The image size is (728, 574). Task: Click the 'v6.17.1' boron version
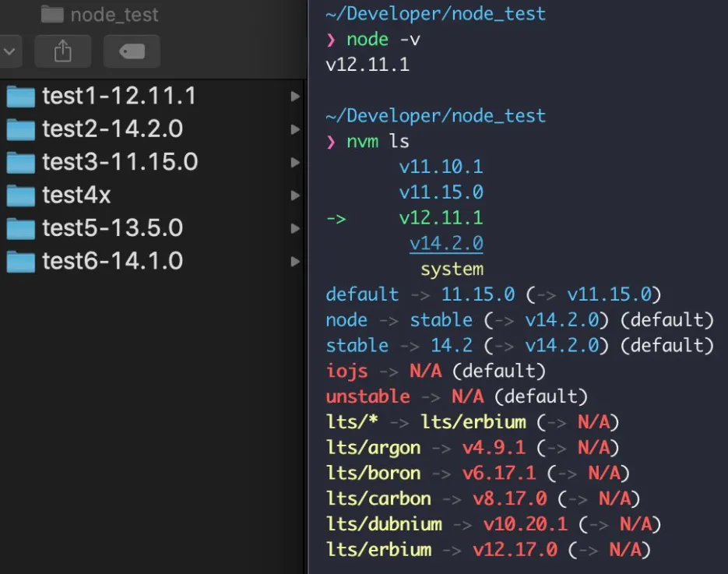point(499,474)
